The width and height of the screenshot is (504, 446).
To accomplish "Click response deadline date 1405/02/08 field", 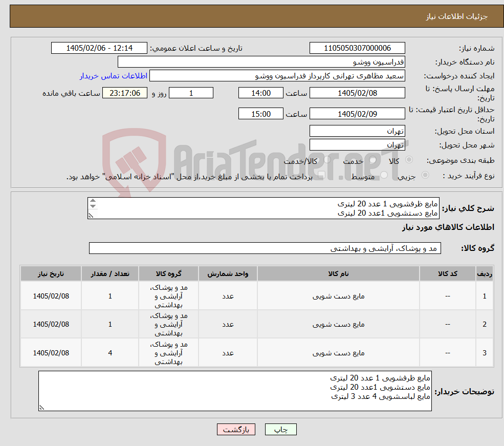I will (x=357, y=93).
